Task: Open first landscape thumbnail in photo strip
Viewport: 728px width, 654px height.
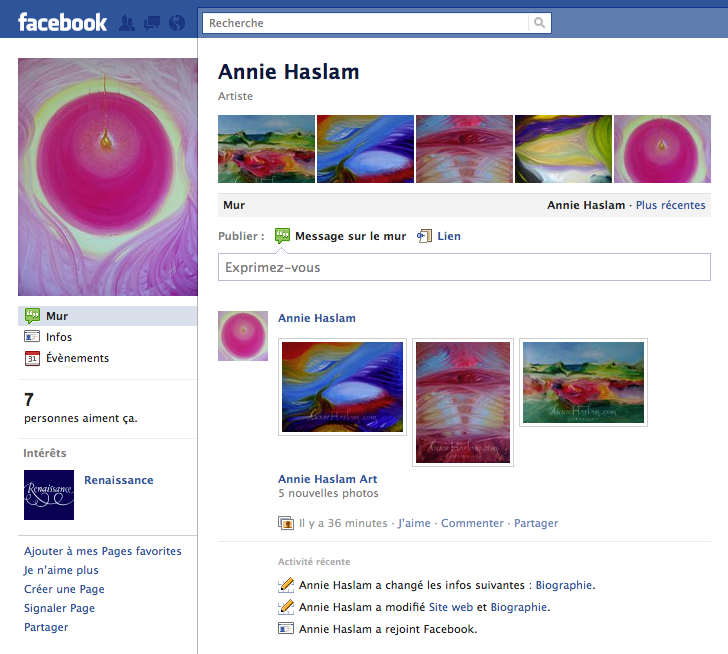Action: (266, 149)
